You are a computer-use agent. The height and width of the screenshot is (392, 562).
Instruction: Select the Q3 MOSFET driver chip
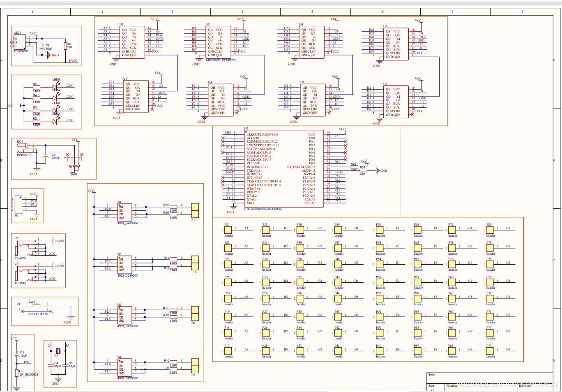[x=124, y=265]
